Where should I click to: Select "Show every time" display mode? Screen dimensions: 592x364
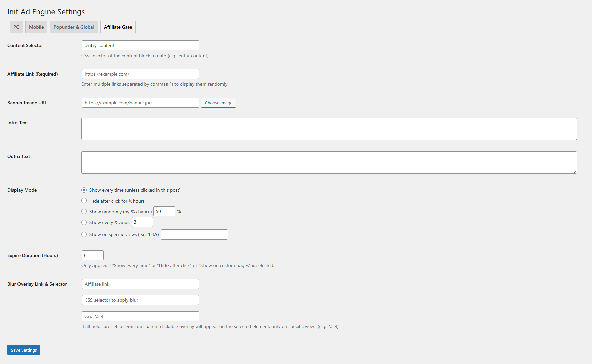[x=84, y=190]
